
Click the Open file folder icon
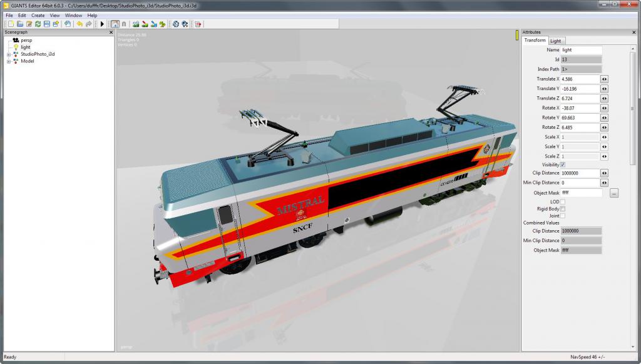point(19,24)
